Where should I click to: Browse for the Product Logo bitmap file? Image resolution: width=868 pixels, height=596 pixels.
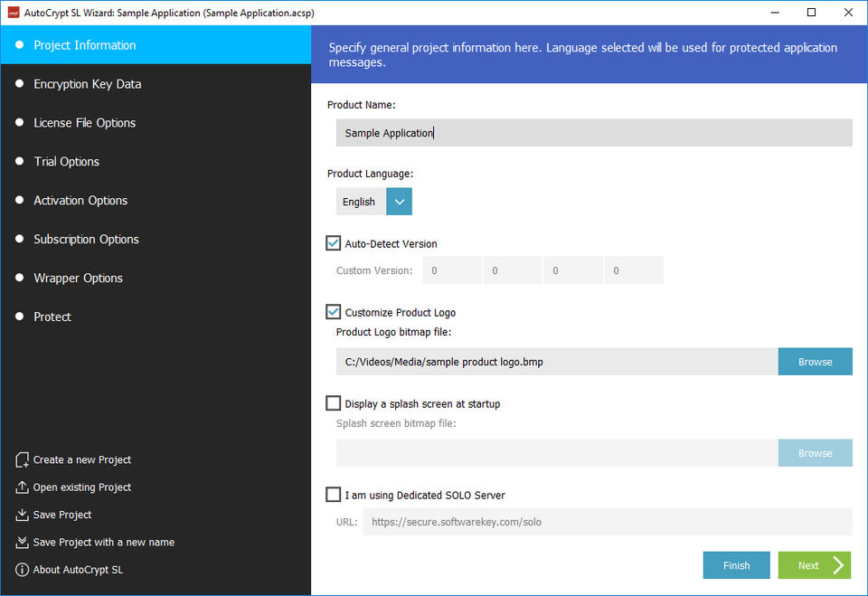[x=815, y=362]
